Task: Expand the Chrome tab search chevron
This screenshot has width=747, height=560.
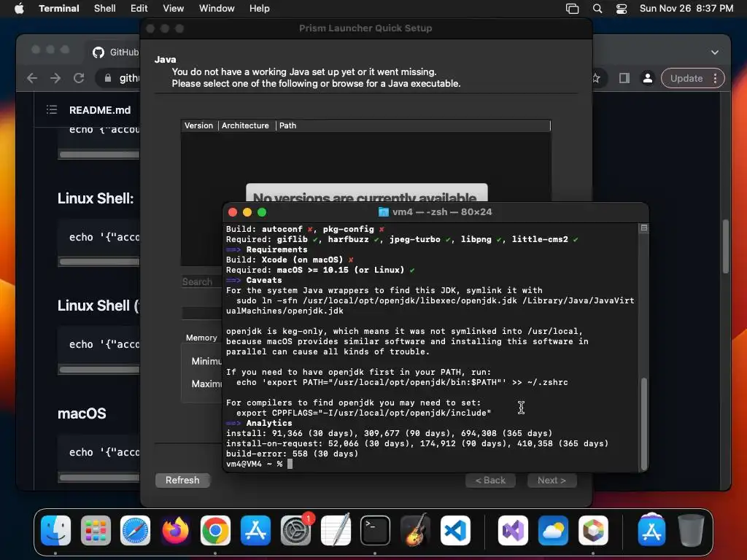Action: (x=715, y=52)
